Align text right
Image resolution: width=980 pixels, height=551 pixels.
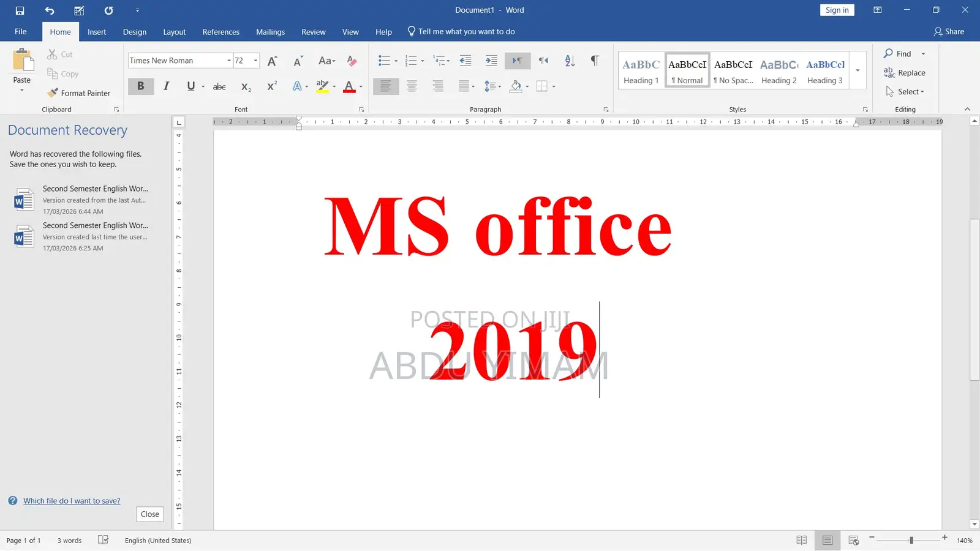pyautogui.click(x=438, y=86)
